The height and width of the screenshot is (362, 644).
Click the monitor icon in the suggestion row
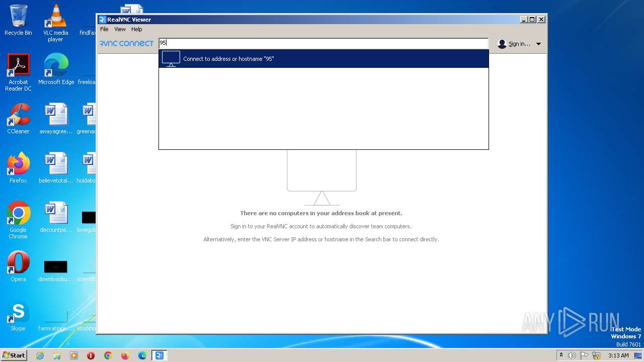(171, 59)
